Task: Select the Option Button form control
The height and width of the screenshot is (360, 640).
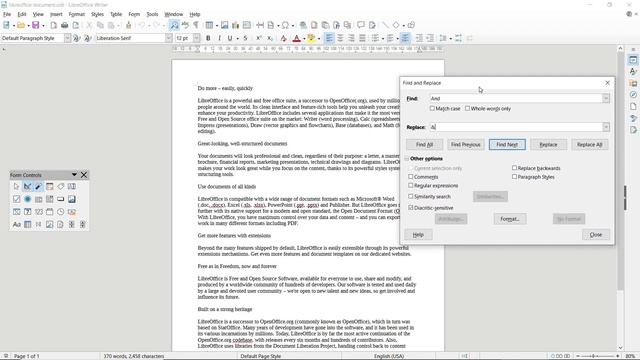Action: tap(27, 199)
